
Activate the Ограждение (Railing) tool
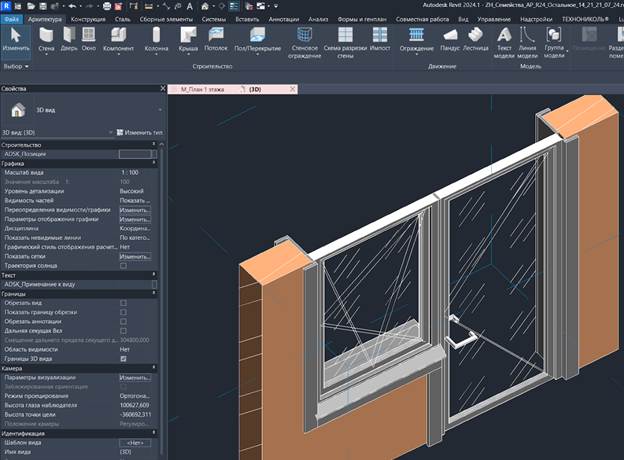tap(416, 40)
